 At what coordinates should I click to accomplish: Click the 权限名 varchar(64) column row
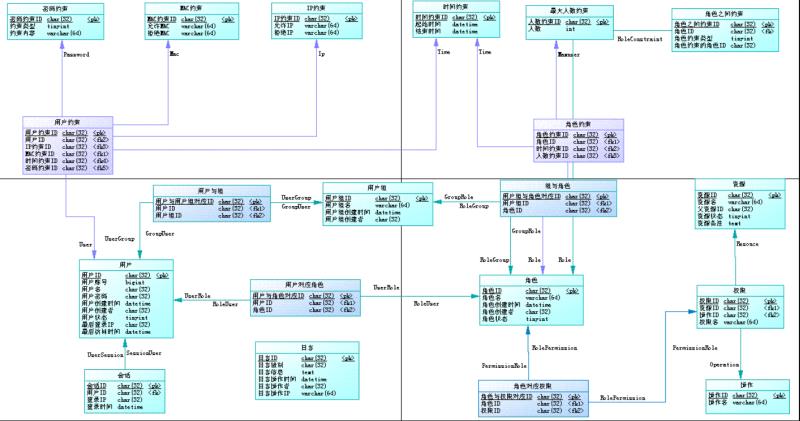tap(740, 323)
